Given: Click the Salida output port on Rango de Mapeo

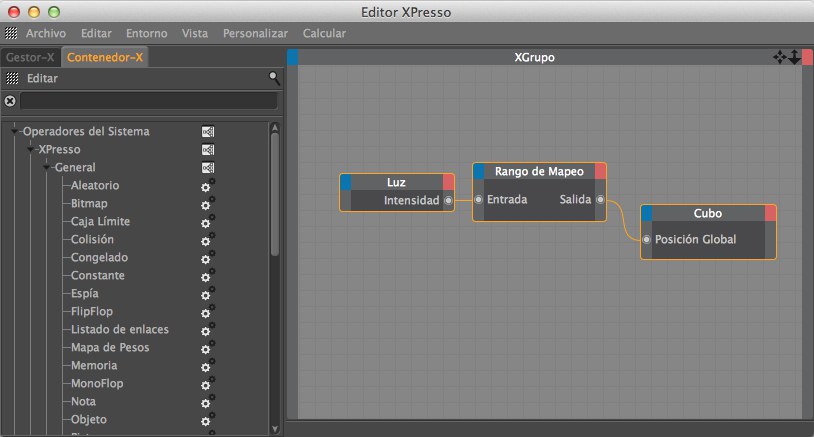Looking at the screenshot, I should click(x=599, y=200).
